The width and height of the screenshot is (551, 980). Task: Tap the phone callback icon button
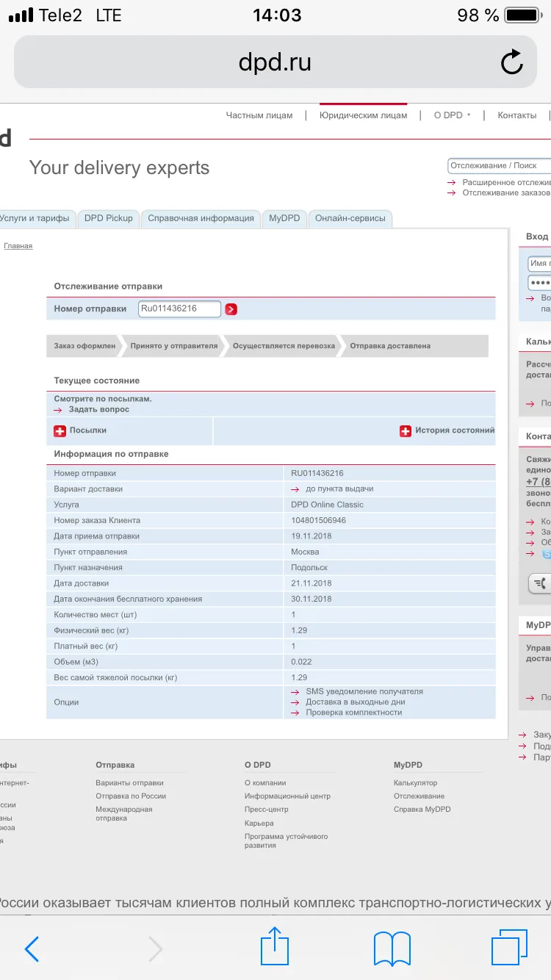(540, 583)
